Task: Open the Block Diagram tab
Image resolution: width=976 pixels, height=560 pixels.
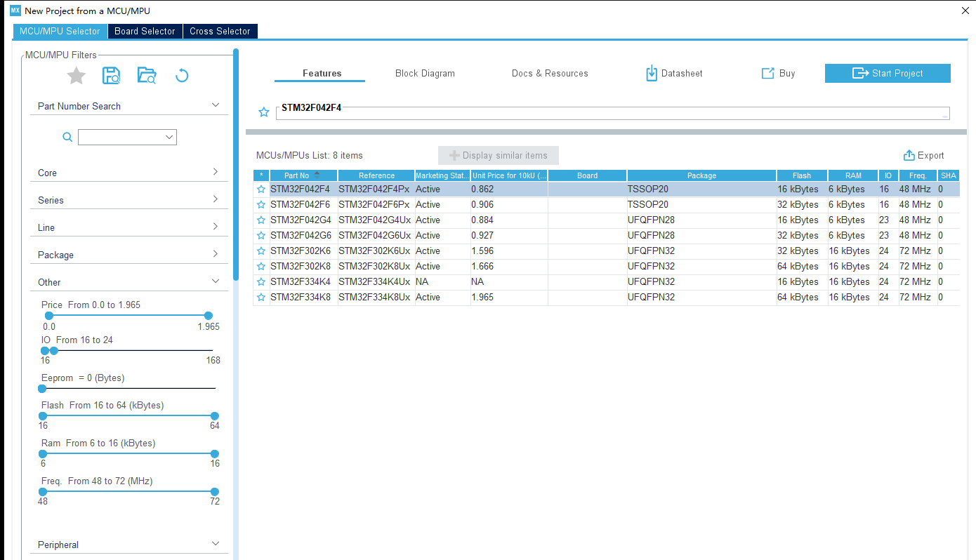Action: pyautogui.click(x=425, y=73)
